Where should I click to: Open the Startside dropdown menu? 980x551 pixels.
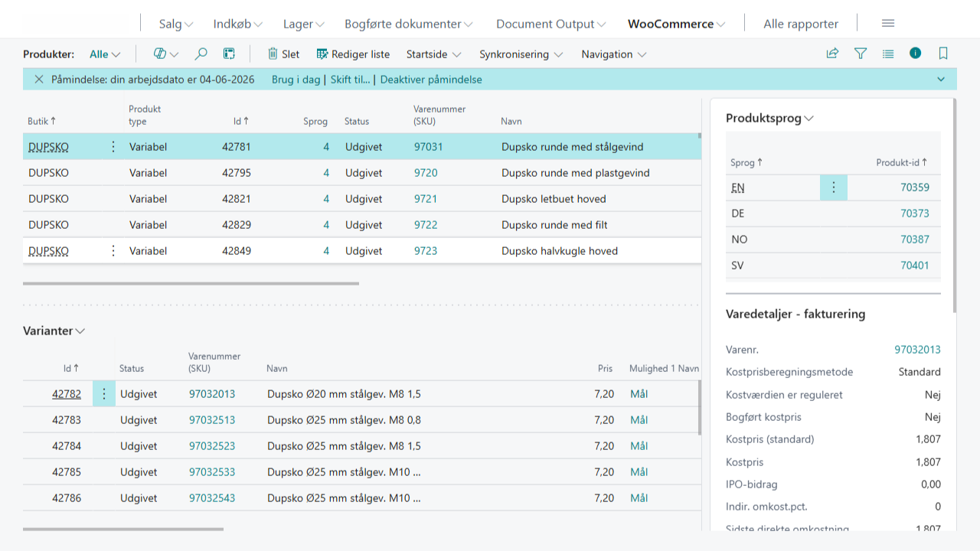(434, 54)
